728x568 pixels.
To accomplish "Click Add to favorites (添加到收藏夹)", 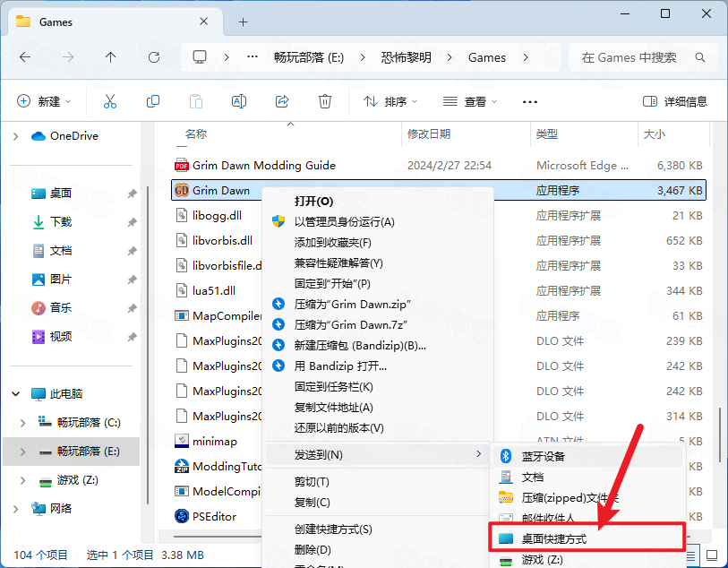I will click(x=378, y=243).
